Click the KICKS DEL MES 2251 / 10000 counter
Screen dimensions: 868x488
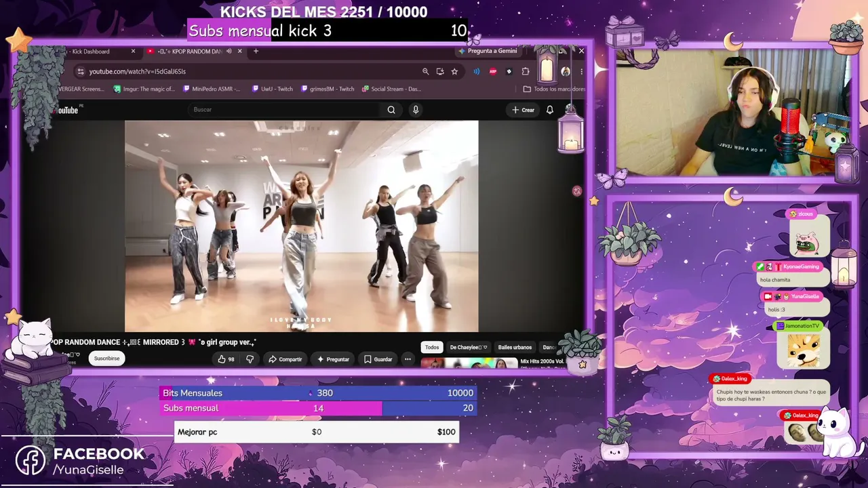(x=323, y=12)
